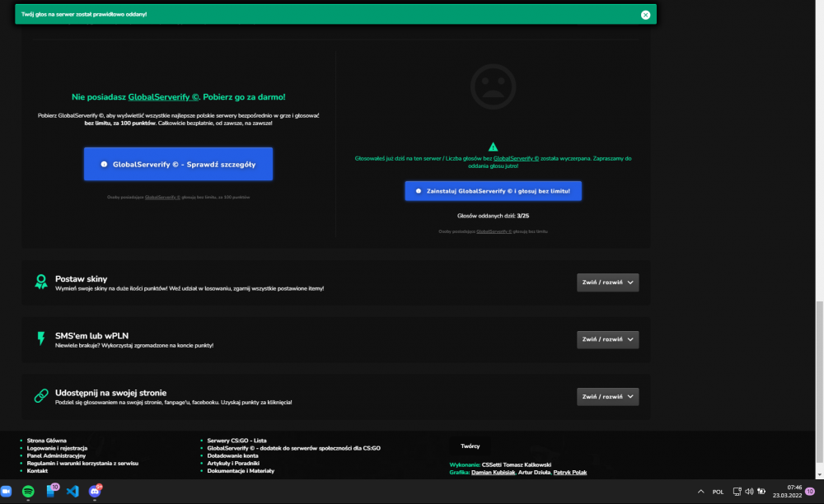Open Regulamin i warunki korzystania z serwisu
This screenshot has width=824, height=504.
click(82, 464)
